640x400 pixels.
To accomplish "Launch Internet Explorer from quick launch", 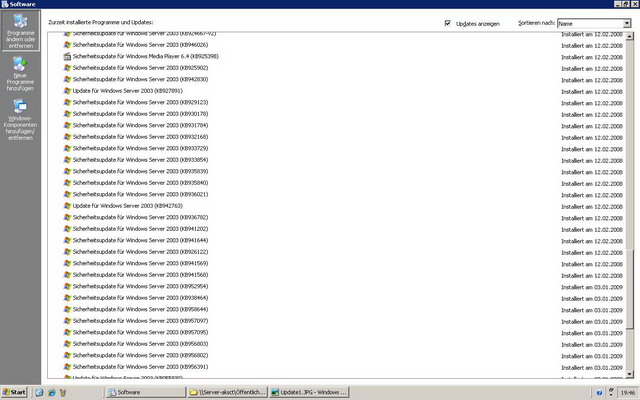I will point(51,392).
